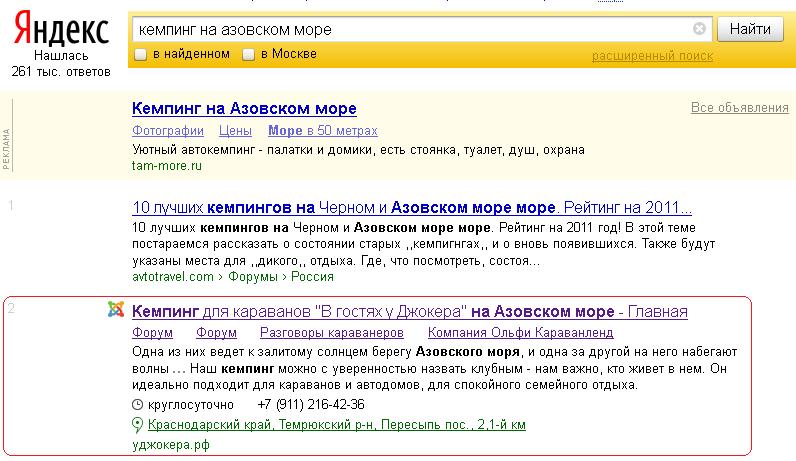Click the map pin icon by Краснодарский край
796x461 pixels.
(137, 424)
